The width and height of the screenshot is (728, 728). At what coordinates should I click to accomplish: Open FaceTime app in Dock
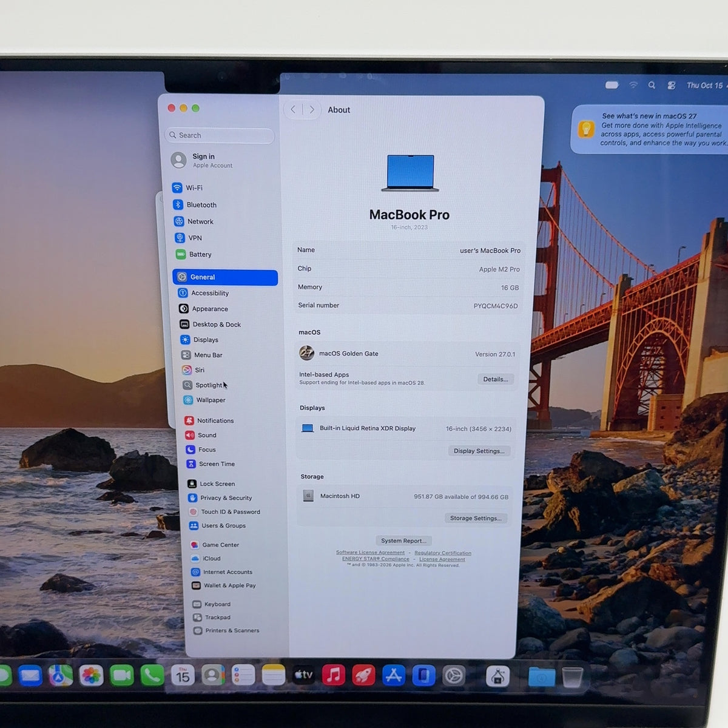(x=122, y=675)
